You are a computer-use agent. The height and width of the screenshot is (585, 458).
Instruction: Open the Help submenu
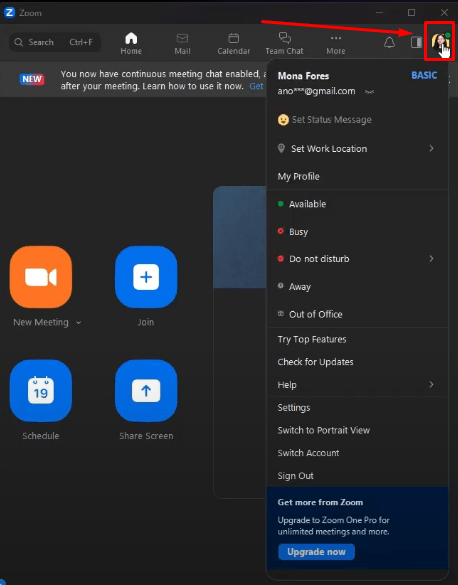tap(357, 385)
